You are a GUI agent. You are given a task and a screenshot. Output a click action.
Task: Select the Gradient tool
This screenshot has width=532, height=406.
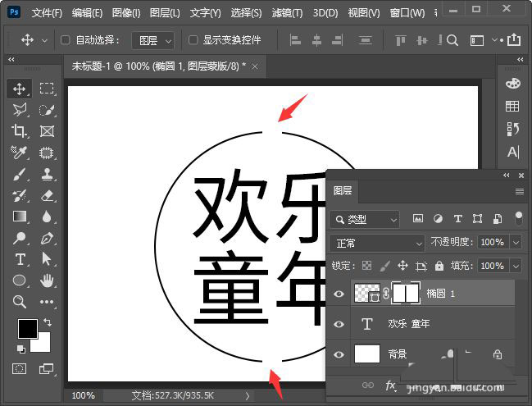(x=20, y=217)
